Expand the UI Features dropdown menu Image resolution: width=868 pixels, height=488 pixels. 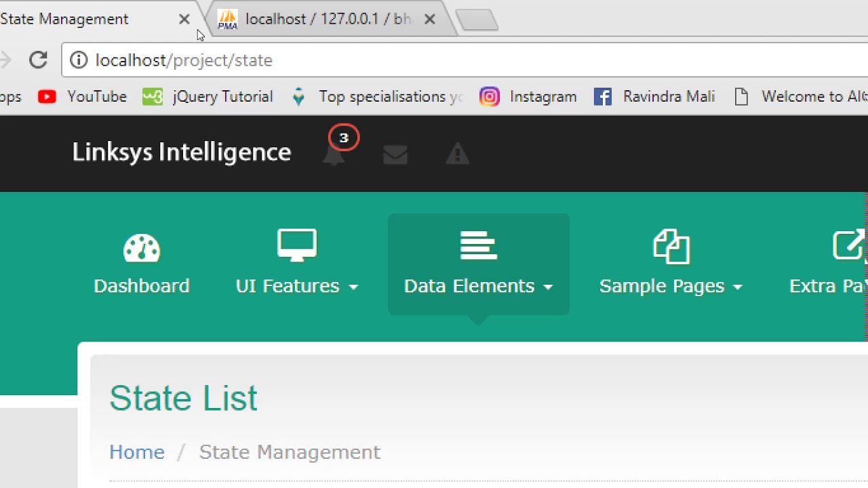tap(297, 287)
